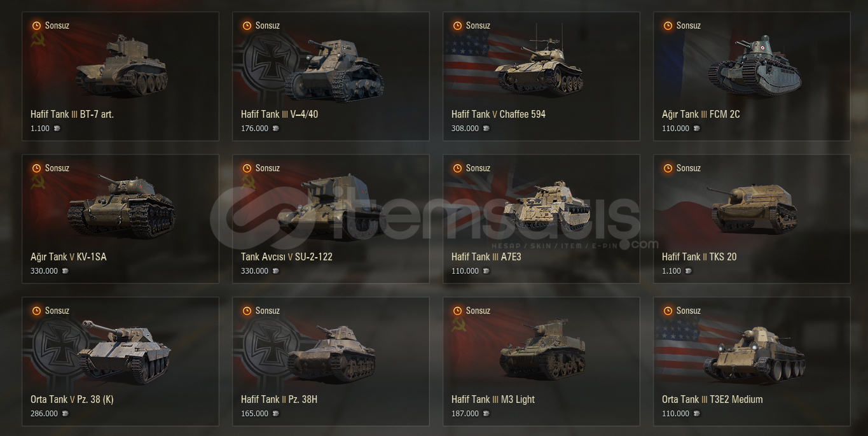The height and width of the screenshot is (436, 868).
Task: Click the credits icon next to 286.000
Action: (65, 414)
